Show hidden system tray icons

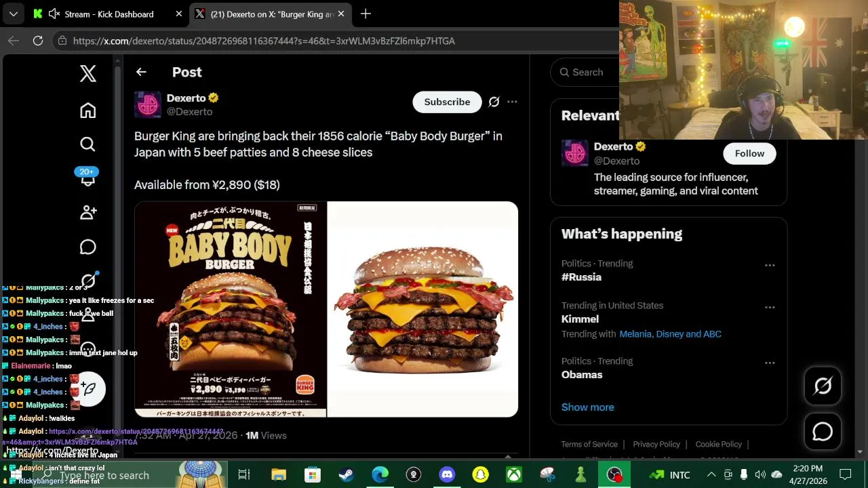click(x=711, y=474)
